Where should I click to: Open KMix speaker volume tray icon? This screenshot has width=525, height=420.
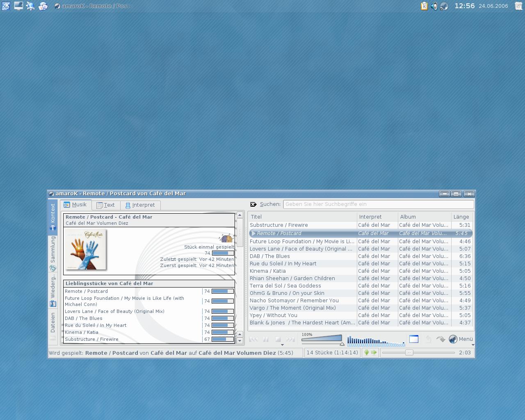[434, 6]
